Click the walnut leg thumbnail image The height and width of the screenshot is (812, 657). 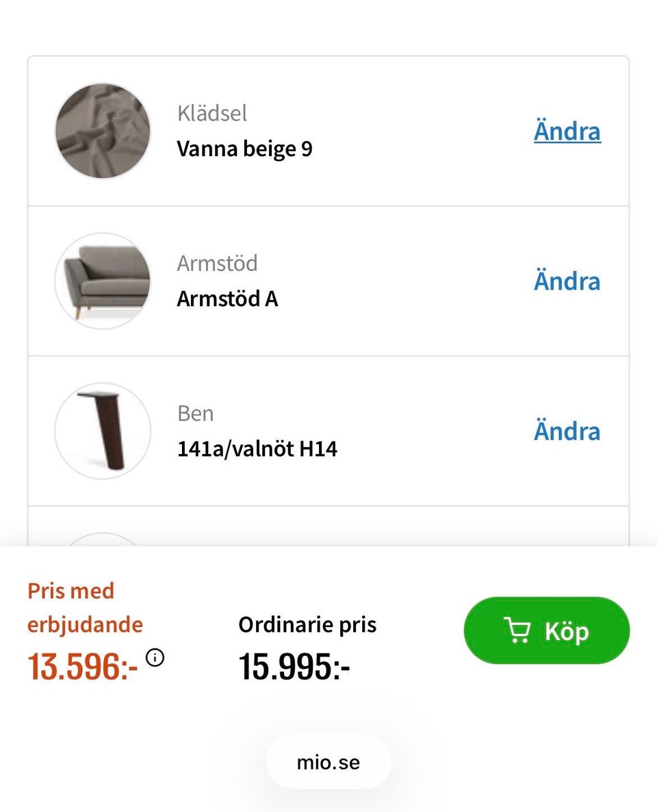tap(103, 431)
